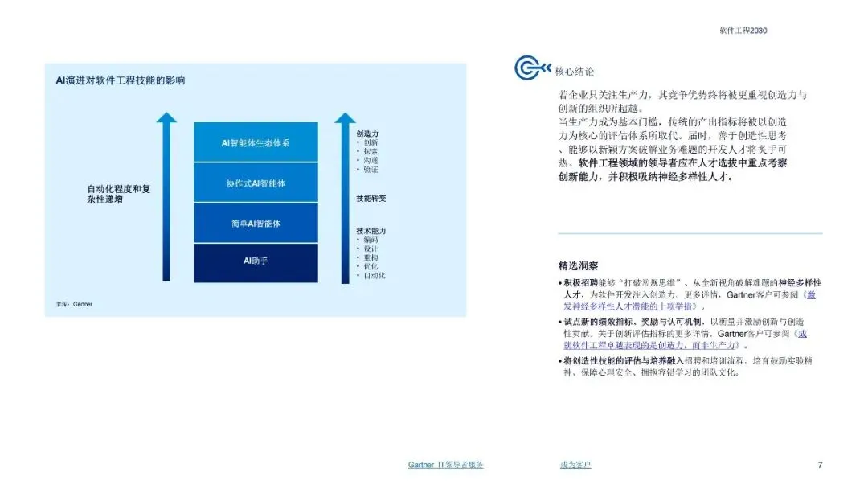Screen dimensions: 868x489
Task: Click the label 自动化程度和复杂性递增
Action: (x=118, y=194)
